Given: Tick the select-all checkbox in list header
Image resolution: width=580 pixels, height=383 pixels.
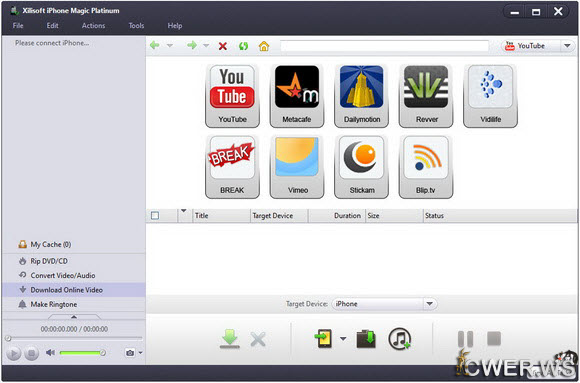Looking at the screenshot, I should tap(155, 215).
